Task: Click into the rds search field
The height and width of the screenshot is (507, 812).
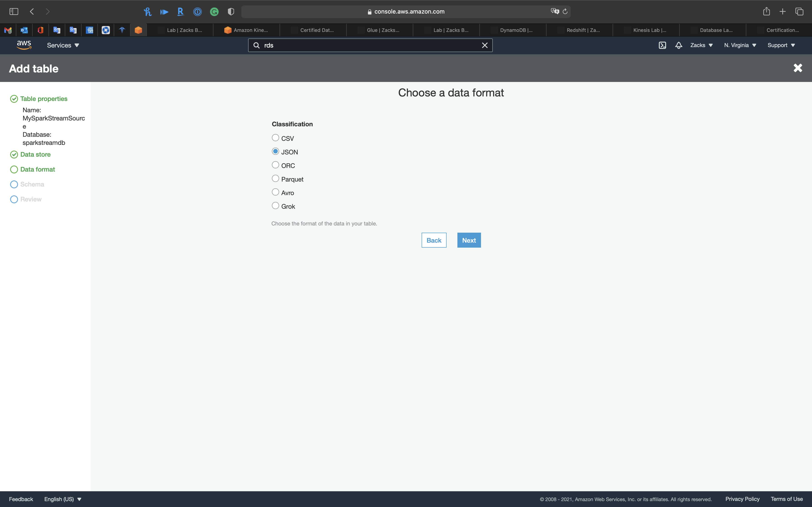Action: (369, 45)
